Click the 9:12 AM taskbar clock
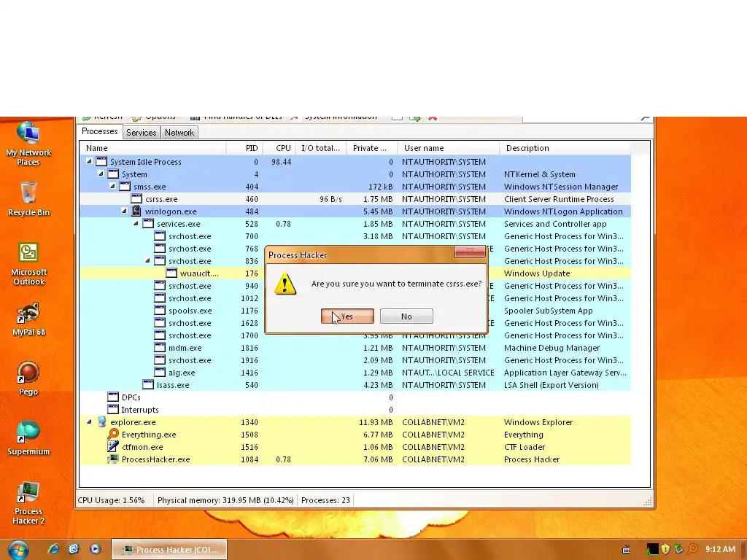 click(x=720, y=549)
